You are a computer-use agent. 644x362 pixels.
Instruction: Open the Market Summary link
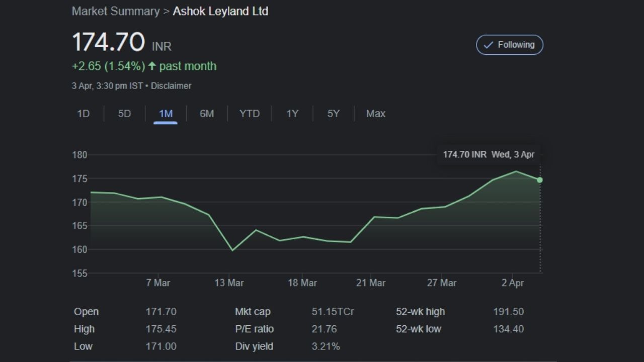point(116,11)
